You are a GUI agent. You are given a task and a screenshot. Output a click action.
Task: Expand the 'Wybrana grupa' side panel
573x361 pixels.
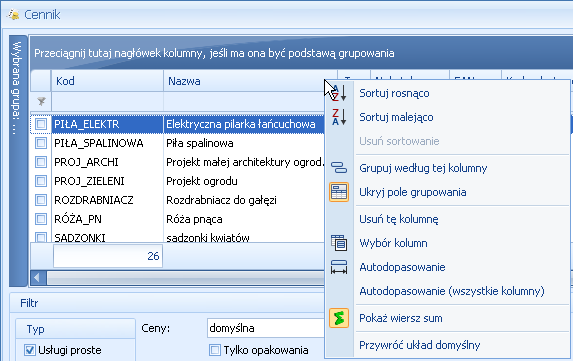pos(18,161)
